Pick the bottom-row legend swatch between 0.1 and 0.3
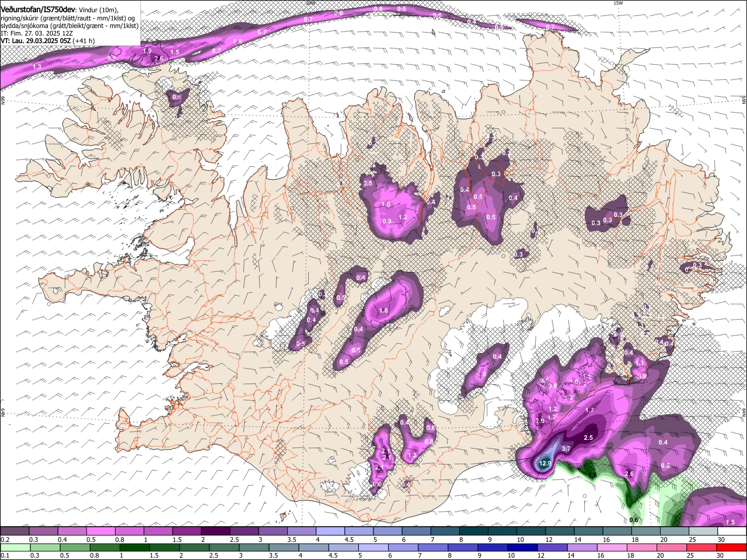 click(15, 547)
